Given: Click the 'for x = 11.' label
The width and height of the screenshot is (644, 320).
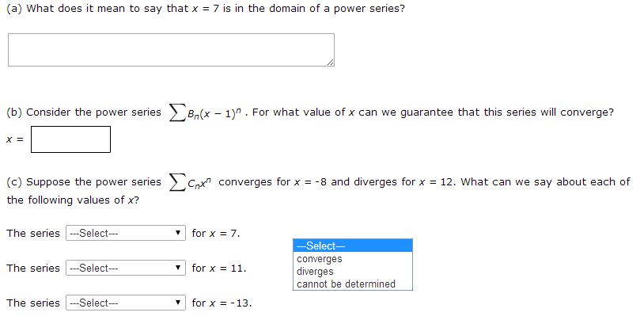Looking at the screenshot, I should [219, 269].
